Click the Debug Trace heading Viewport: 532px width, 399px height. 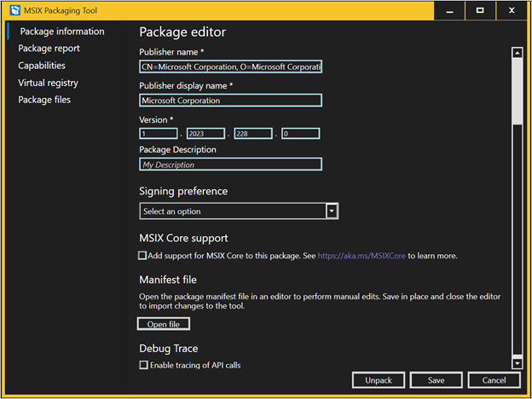pyautogui.click(x=169, y=349)
